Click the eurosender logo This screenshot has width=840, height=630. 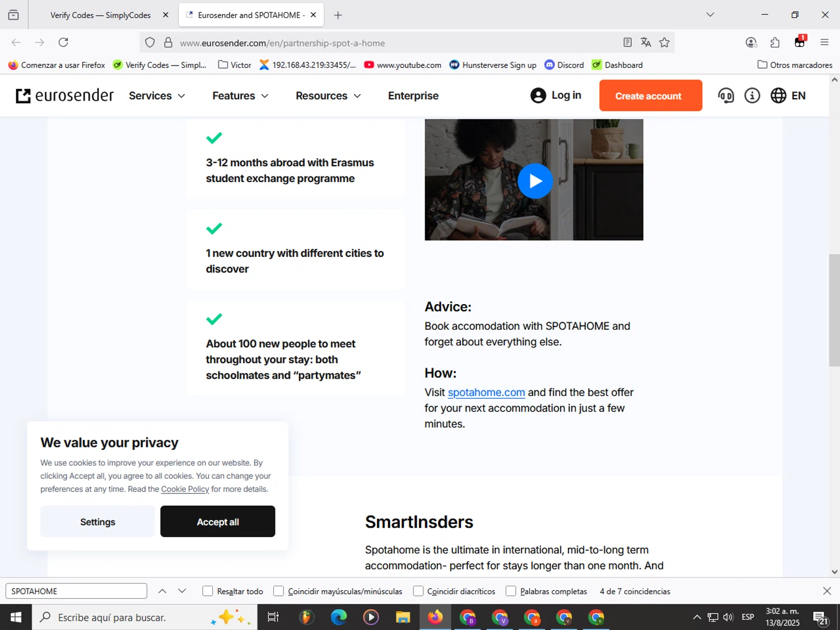[65, 96]
